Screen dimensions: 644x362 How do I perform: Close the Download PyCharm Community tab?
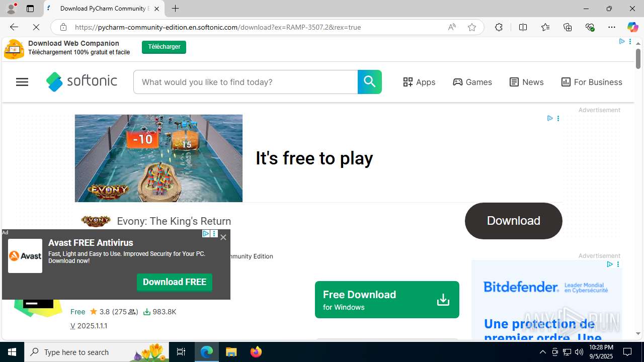coord(156,9)
